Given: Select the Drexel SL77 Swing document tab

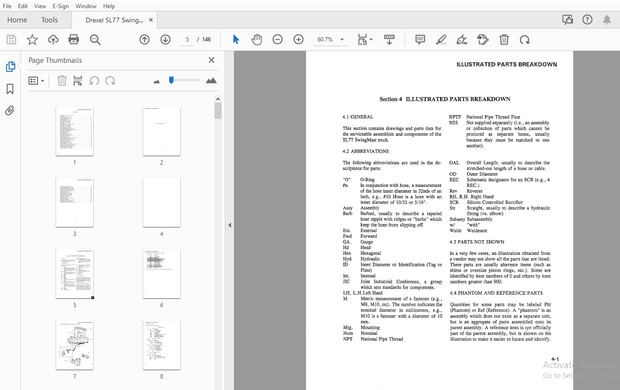Looking at the screenshot, I should 114,20.
